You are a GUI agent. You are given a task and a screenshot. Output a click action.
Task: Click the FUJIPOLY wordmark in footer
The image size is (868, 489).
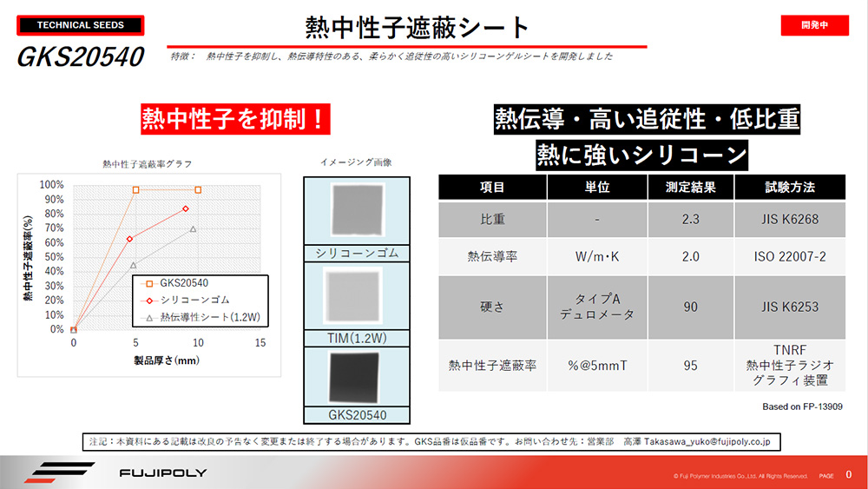[163, 473]
